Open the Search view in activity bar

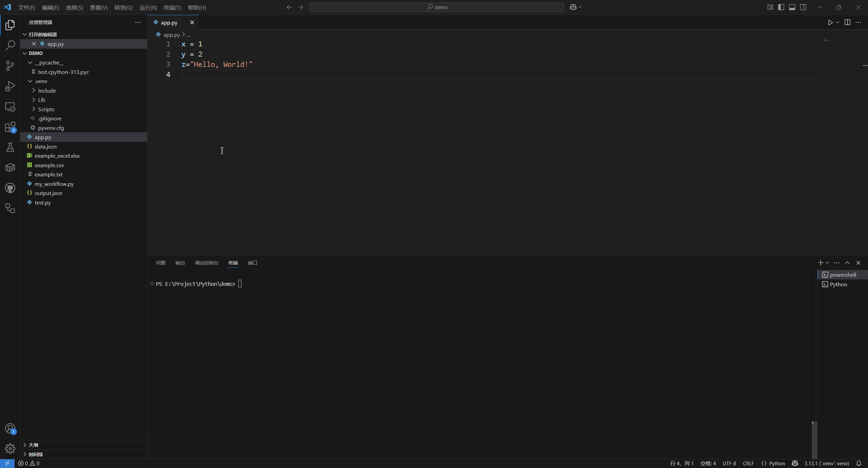(x=10, y=45)
